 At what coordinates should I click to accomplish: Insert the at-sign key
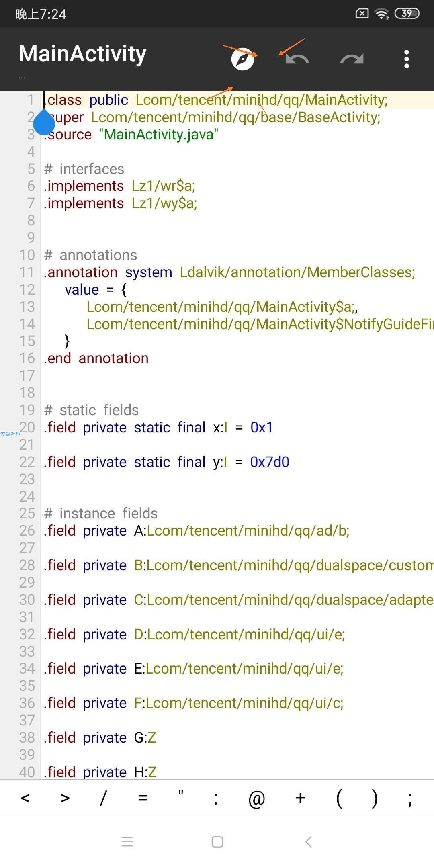257,799
